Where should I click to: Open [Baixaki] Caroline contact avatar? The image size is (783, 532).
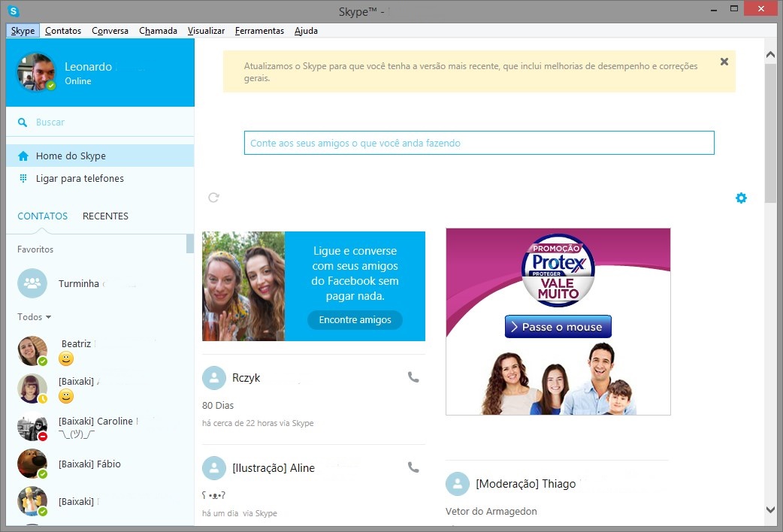coord(32,427)
